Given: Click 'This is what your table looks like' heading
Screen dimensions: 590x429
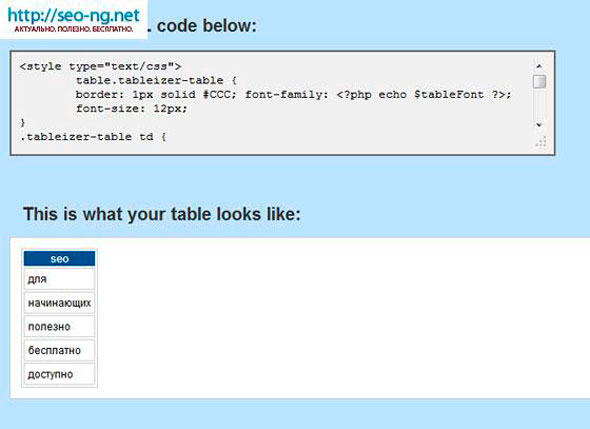Looking at the screenshot, I should coord(162,214).
